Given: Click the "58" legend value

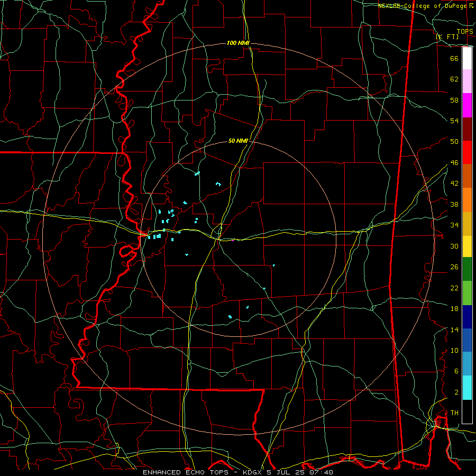Looking at the screenshot, I should [454, 100].
